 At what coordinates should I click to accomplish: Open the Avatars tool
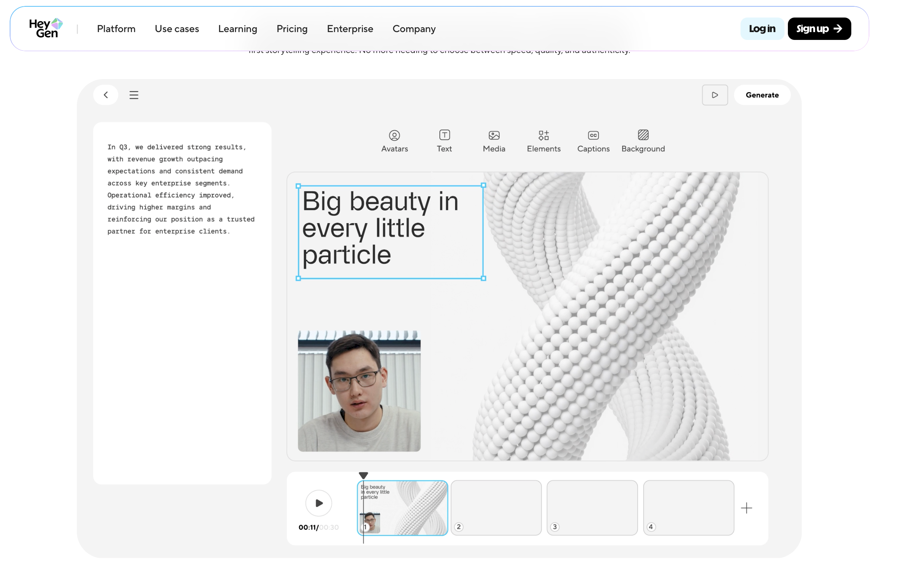point(394,141)
